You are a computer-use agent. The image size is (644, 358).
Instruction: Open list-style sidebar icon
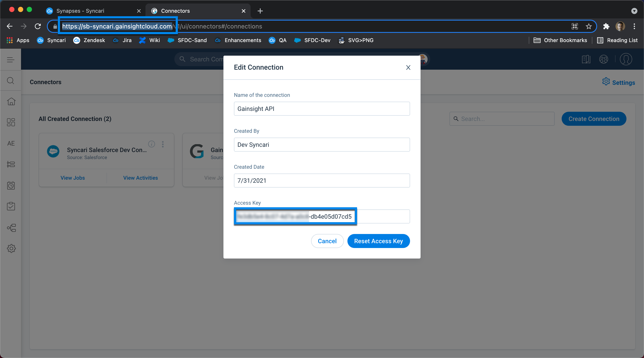[x=11, y=164]
